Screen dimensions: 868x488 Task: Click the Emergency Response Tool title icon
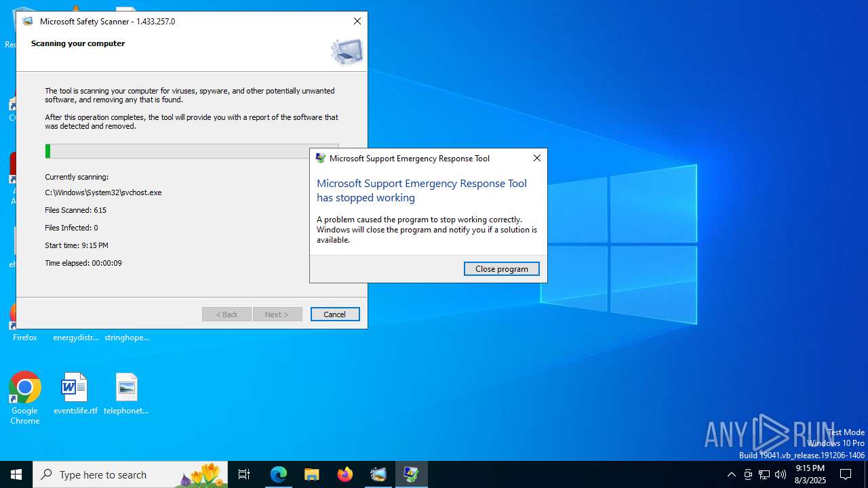(x=321, y=158)
